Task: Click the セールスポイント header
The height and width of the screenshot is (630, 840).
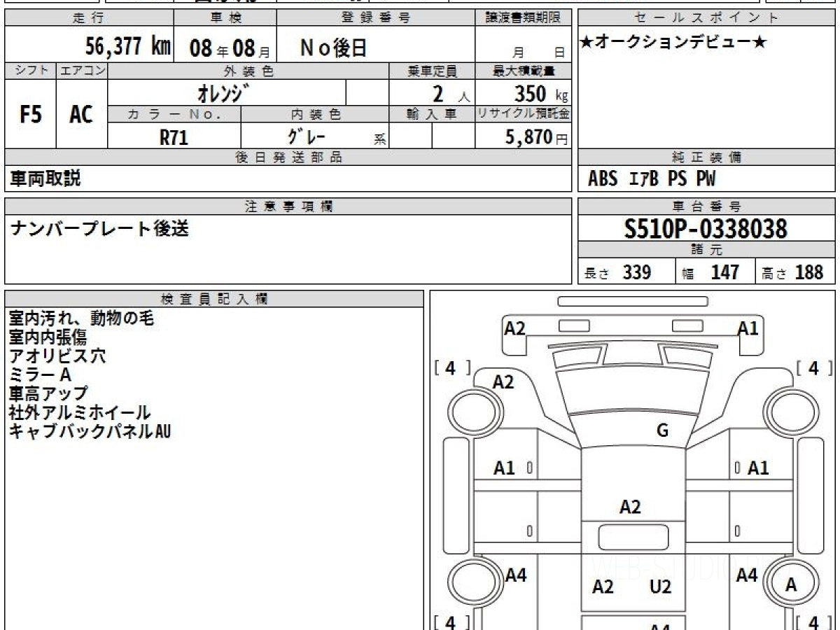Action: click(706, 18)
